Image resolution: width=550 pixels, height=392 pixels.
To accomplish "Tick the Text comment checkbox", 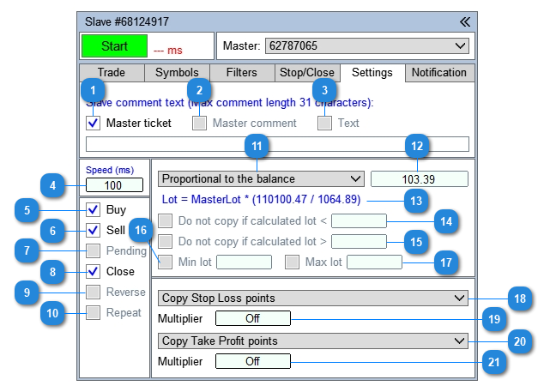I will (325, 123).
